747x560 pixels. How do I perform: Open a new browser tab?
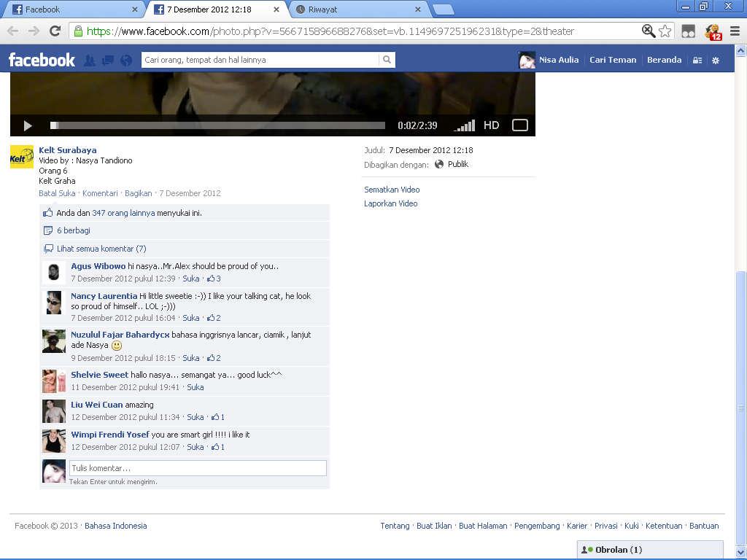pyautogui.click(x=444, y=9)
